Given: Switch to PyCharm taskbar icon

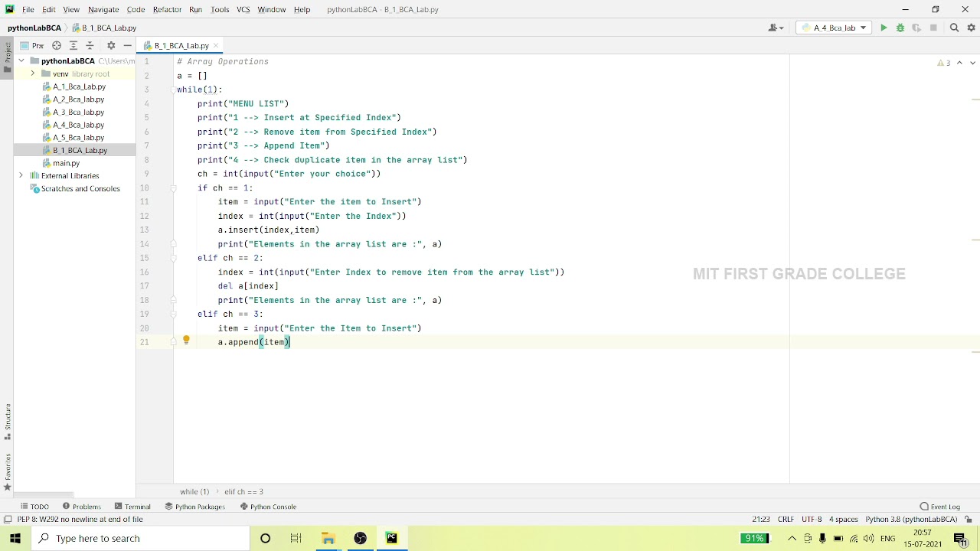Looking at the screenshot, I should pos(391,539).
